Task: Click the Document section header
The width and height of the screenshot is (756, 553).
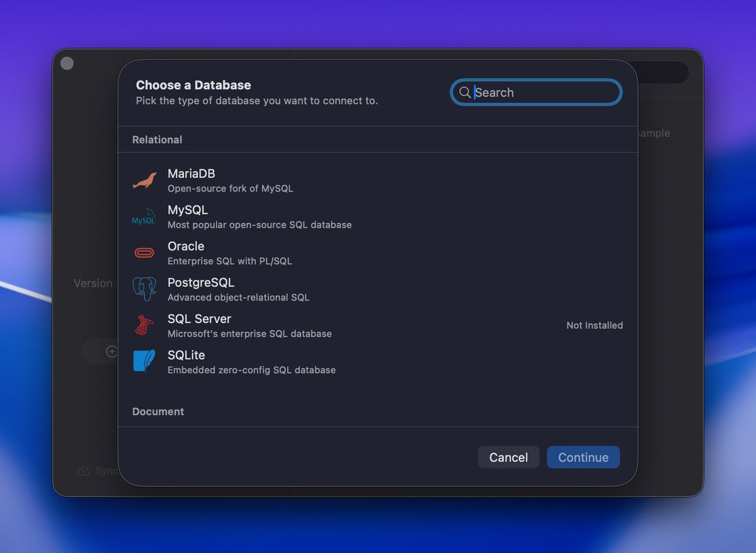Action: point(158,412)
